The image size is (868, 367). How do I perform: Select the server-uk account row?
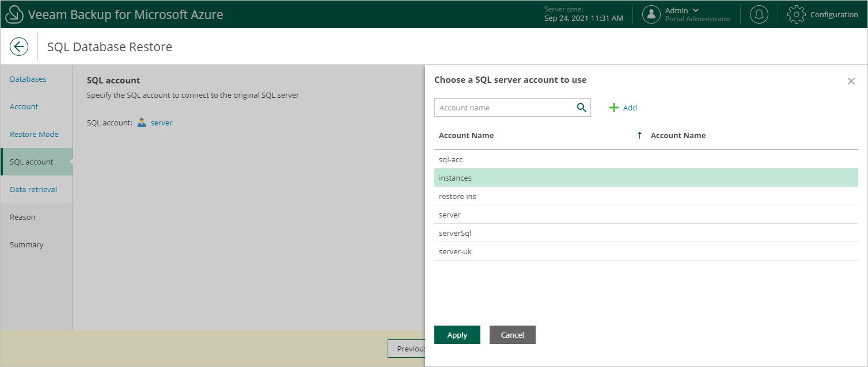point(646,251)
